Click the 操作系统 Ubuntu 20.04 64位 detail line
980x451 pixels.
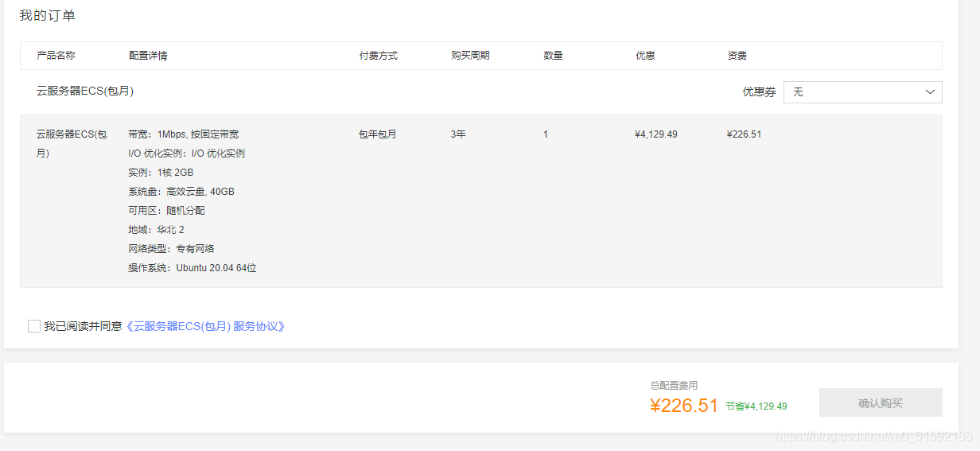coord(192,268)
